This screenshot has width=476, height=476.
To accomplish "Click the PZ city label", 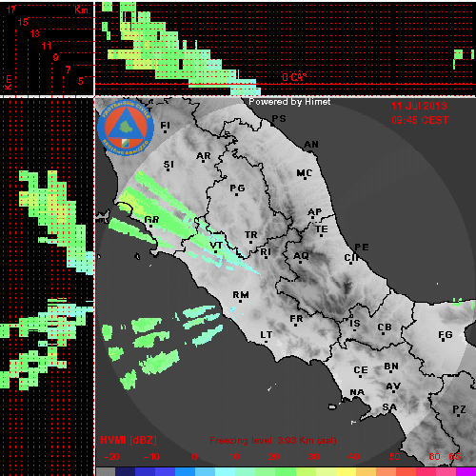I will [459, 409].
